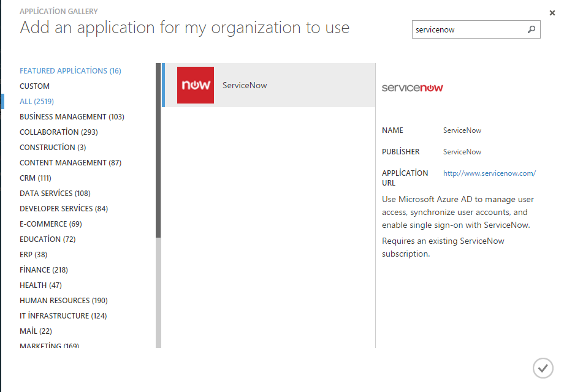This screenshot has width=564, height=392.
Task: Open Construction (3) category
Action: click(x=53, y=148)
